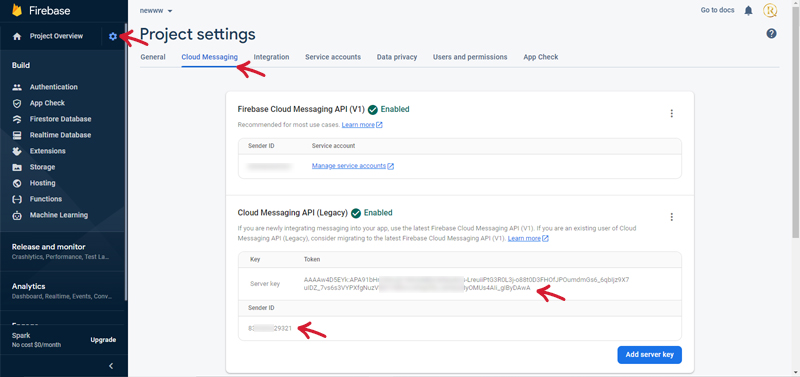Click Learn more link under Legacy API
Image resolution: width=800 pixels, height=377 pixels.
[528, 238]
